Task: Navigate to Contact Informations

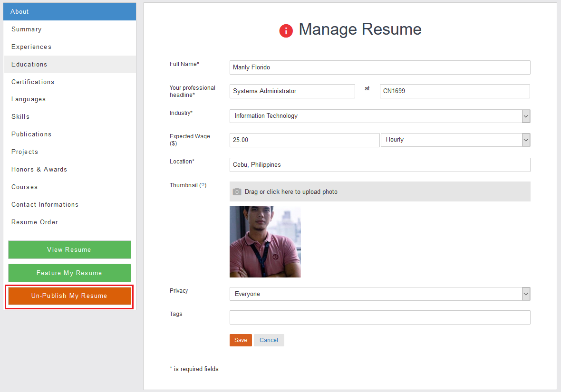Action: 45,205
